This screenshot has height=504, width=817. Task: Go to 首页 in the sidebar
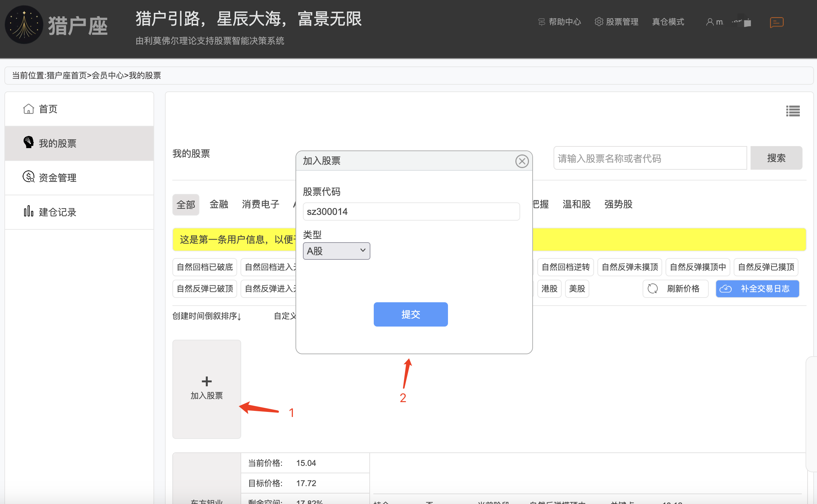79,109
